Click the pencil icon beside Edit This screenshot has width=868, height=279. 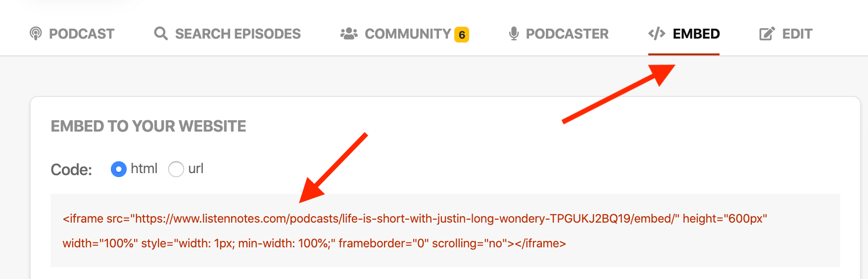coord(767,34)
